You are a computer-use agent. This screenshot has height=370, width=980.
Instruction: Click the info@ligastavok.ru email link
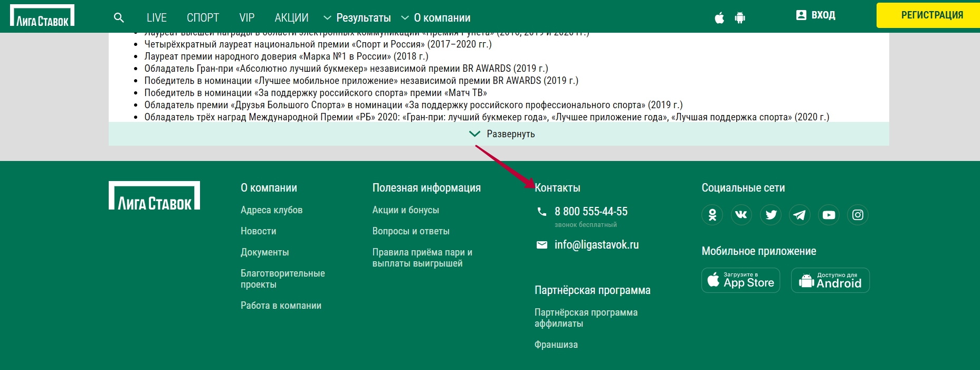tap(597, 245)
